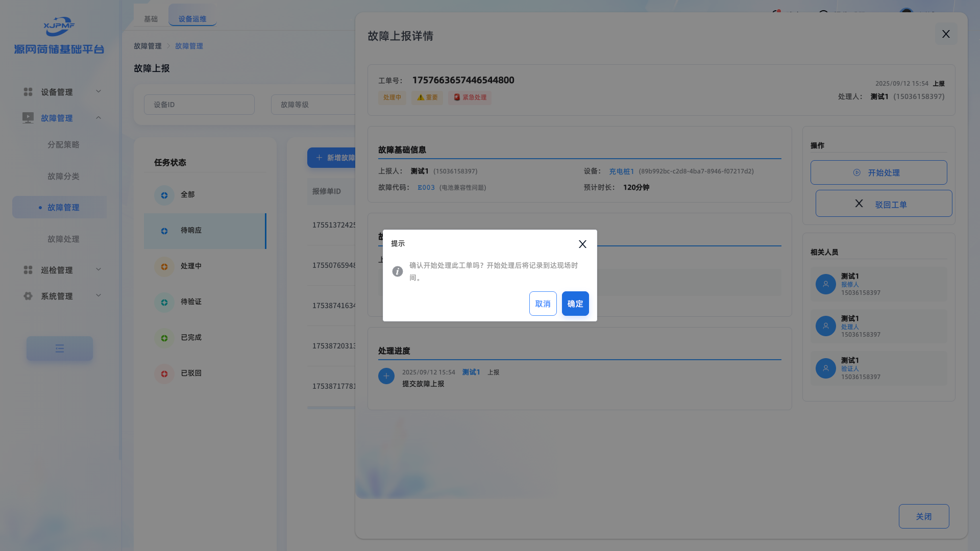This screenshot has width=980, height=551.
Task: Open 故障处理 in the sidebar submenu
Action: coord(63,239)
